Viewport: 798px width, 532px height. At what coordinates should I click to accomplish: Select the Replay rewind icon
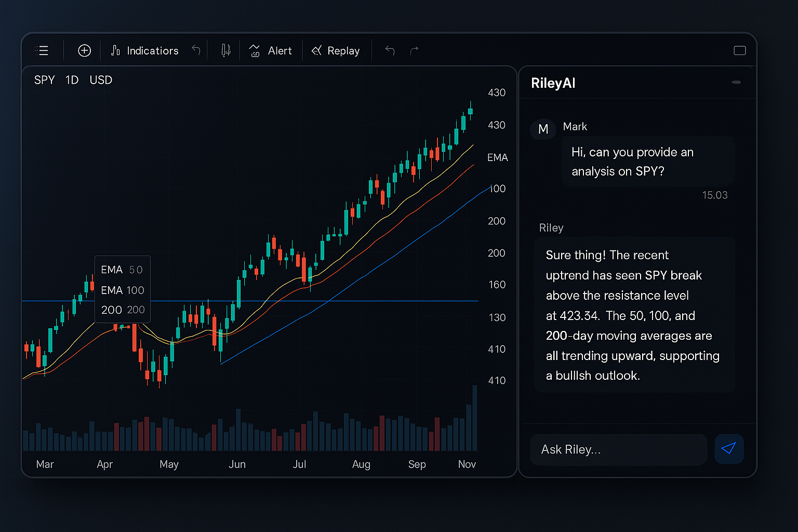pyautogui.click(x=315, y=50)
